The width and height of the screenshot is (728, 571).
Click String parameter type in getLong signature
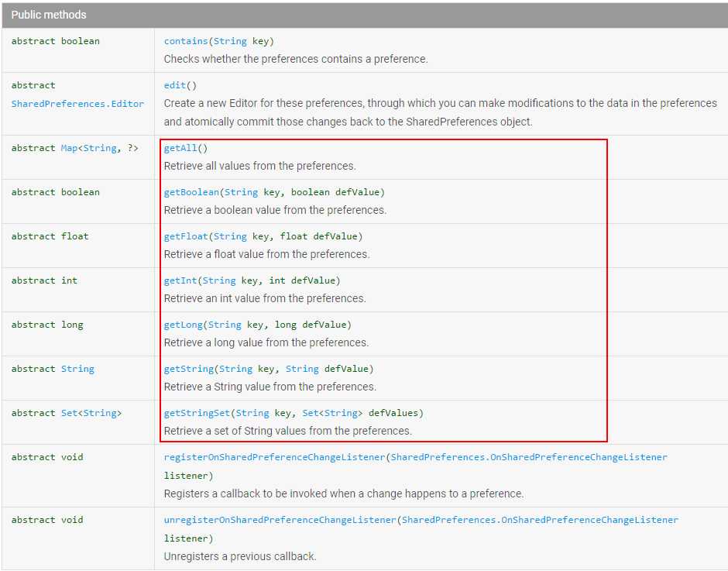point(225,325)
